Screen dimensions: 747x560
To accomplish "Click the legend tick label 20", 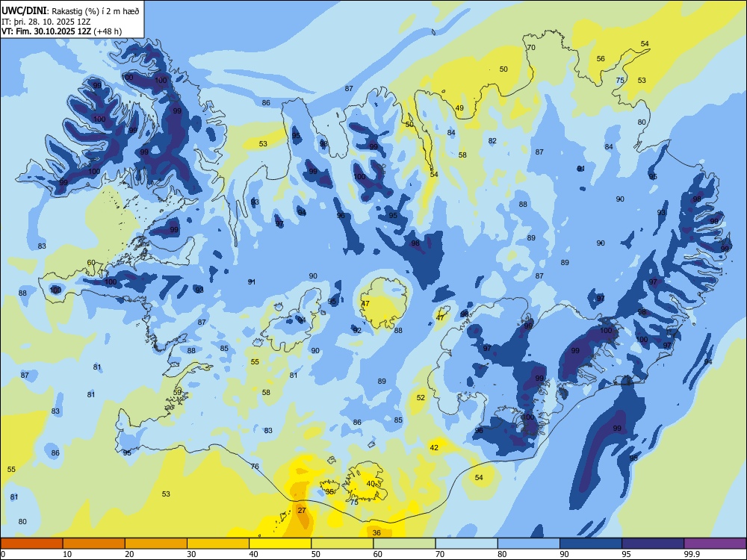I will click(129, 554).
